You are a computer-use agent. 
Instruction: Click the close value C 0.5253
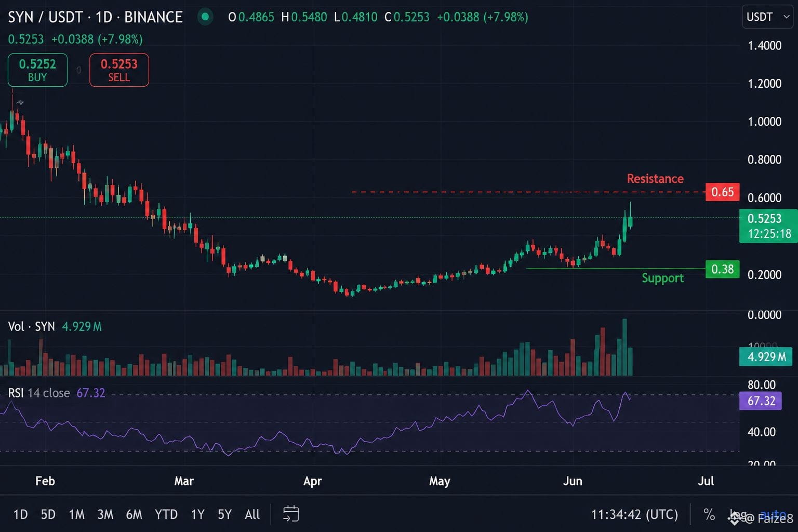coord(407,17)
